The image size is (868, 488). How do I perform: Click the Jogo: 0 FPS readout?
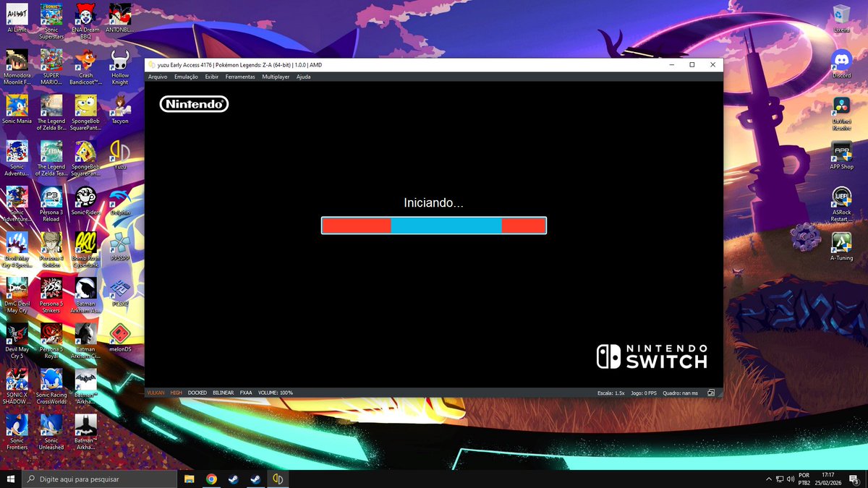[644, 393]
